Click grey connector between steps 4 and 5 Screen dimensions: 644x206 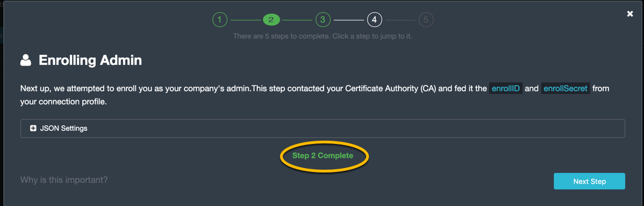tap(400, 20)
